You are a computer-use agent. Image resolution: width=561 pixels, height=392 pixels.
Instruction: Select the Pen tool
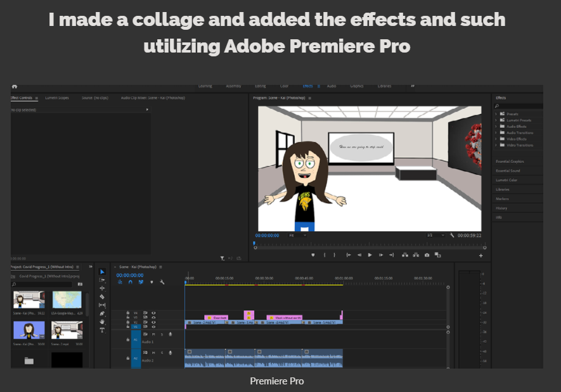pyautogui.click(x=102, y=313)
